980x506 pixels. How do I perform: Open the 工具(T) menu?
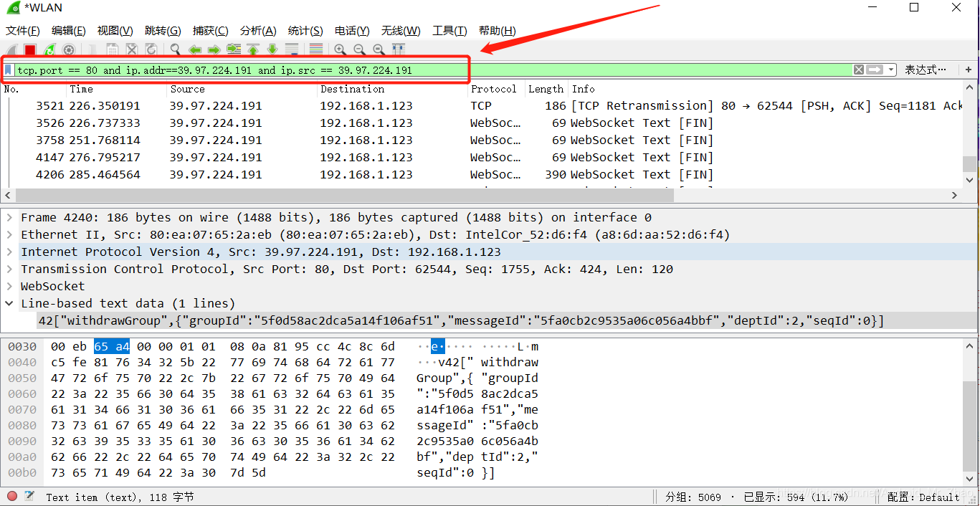[449, 31]
